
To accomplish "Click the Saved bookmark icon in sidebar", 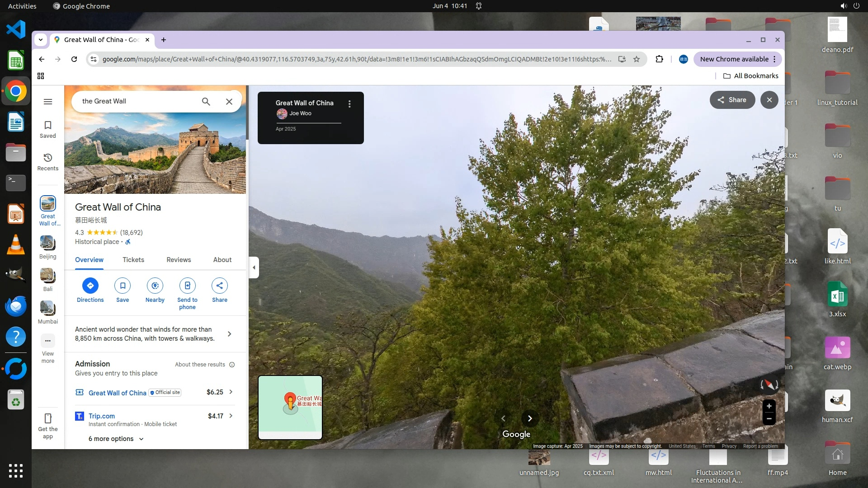I will click(x=48, y=125).
